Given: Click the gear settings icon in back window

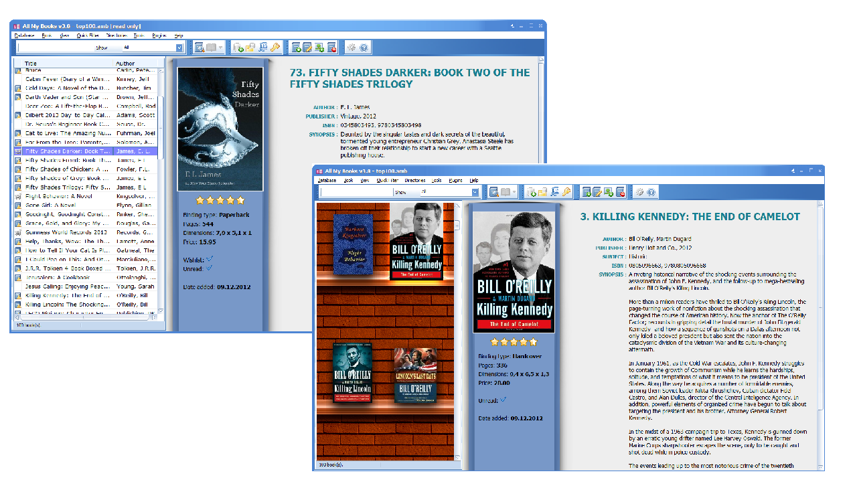Looking at the screenshot, I should [352, 48].
